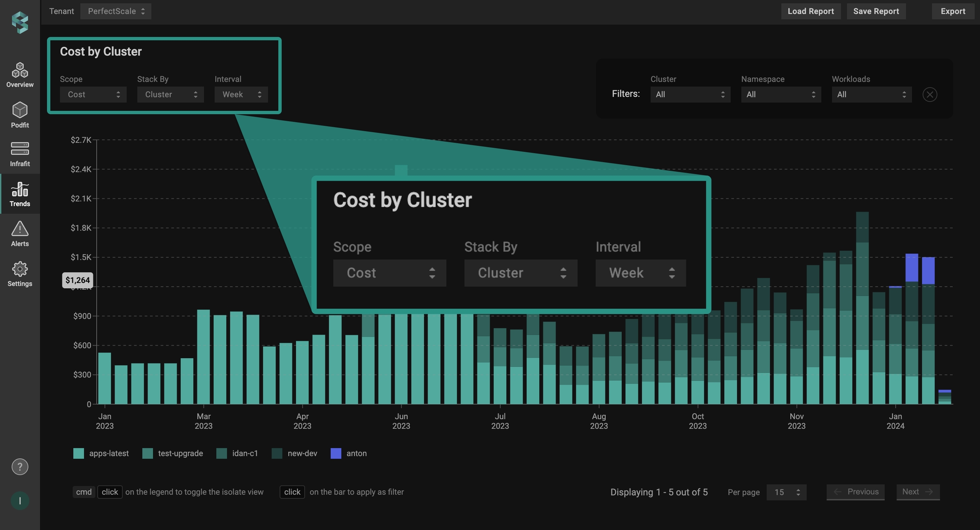Open Settings gear icon

point(20,269)
